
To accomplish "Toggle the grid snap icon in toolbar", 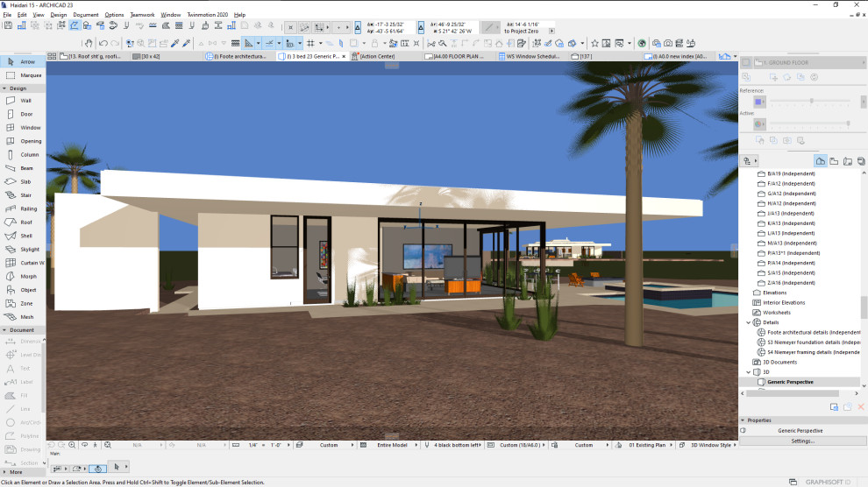I will [x=310, y=43].
